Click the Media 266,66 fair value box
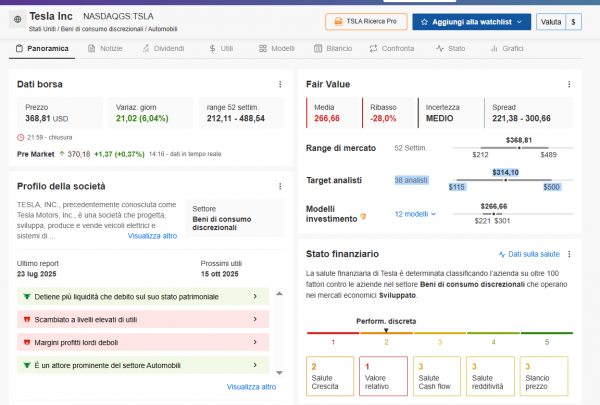Viewport: 600px width, 405px height. click(x=333, y=113)
